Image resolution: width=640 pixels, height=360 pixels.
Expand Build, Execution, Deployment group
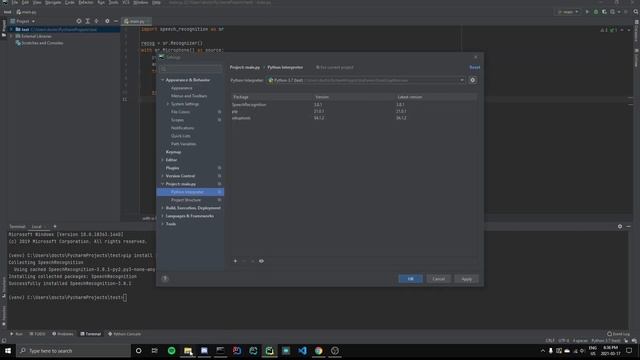pyautogui.click(x=162, y=208)
